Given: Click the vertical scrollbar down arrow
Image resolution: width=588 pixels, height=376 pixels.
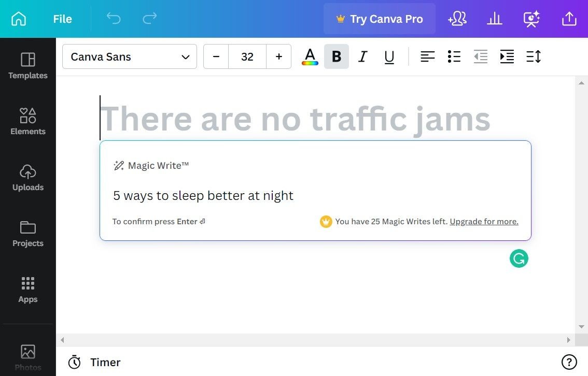Looking at the screenshot, I should pos(581,327).
